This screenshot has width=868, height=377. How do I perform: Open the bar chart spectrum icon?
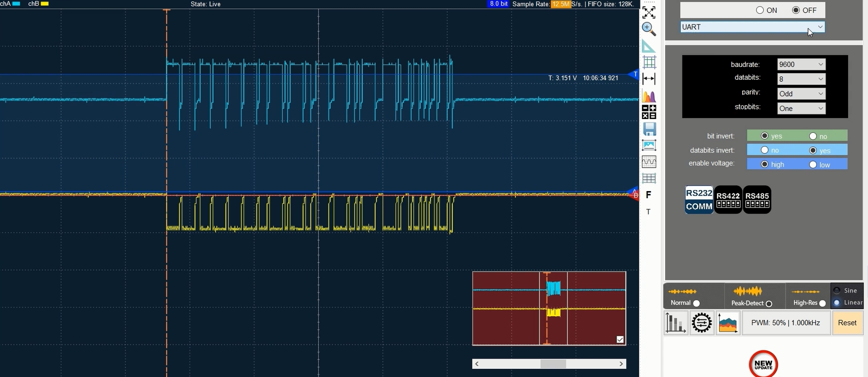pos(676,323)
